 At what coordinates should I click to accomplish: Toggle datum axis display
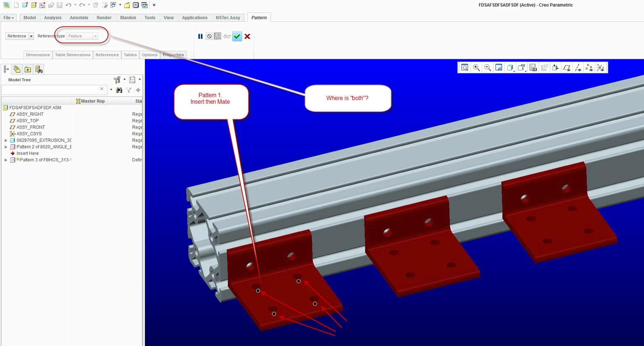pyautogui.click(x=578, y=68)
